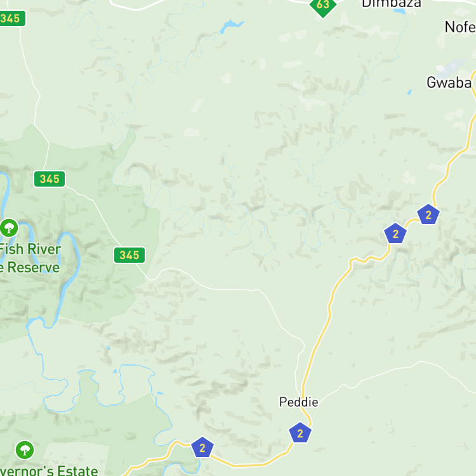Click the 345 shield cut off at map edge
The width and height of the screenshot is (476, 476).
pyautogui.click(x=11, y=18)
